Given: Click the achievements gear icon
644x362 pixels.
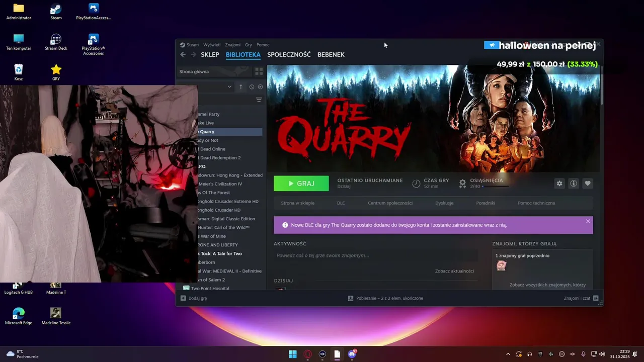Looking at the screenshot, I should click(462, 184).
